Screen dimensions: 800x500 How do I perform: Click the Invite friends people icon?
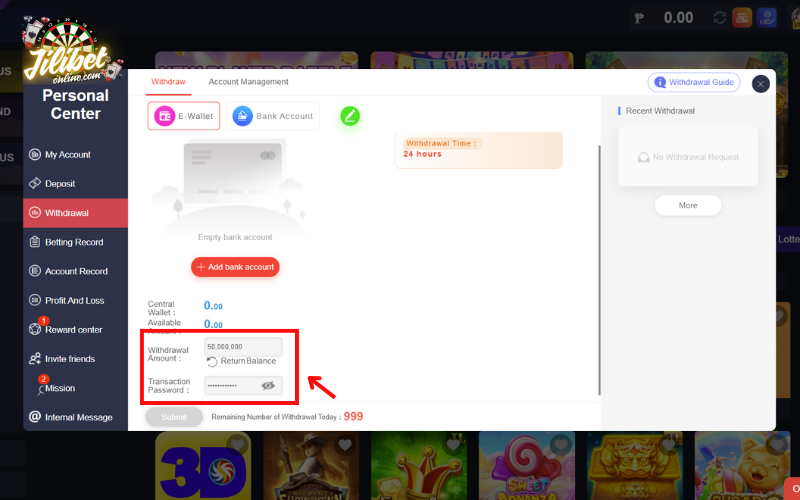[35, 359]
